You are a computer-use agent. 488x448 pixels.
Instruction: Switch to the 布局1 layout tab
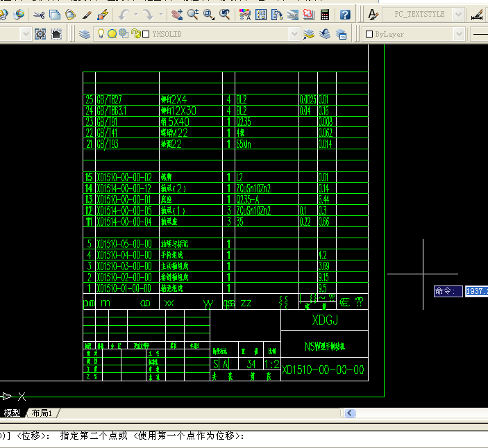[42, 413]
